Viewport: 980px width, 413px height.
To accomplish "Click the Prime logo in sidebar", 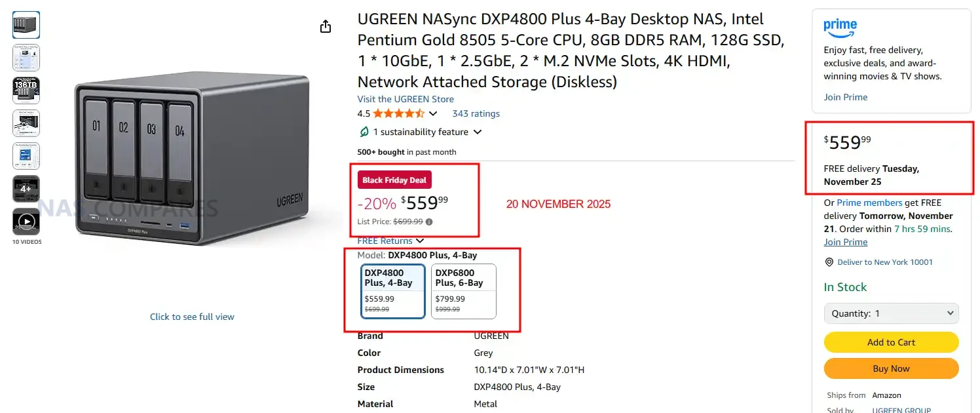I will (x=840, y=28).
